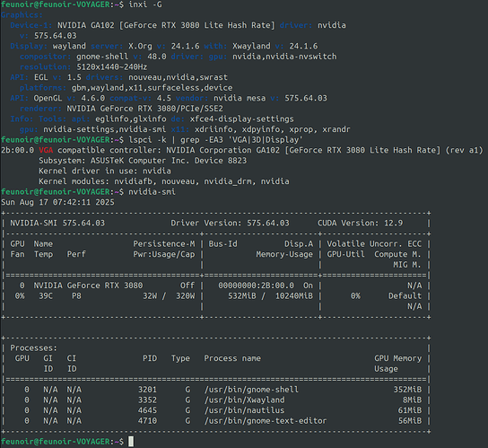Click the 'P8' performance state value
The width and height of the screenshot is (488, 448).
(76, 295)
